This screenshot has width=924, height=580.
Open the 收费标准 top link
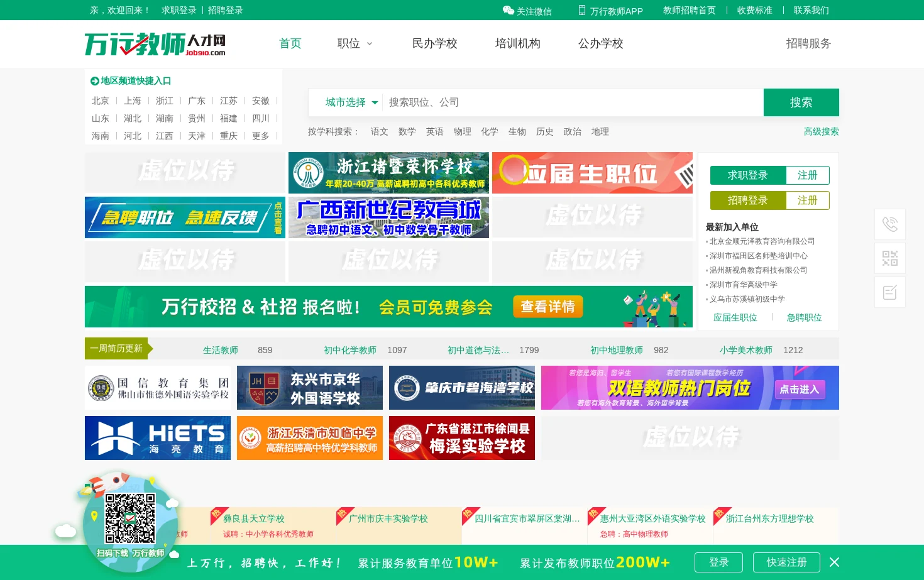(755, 10)
